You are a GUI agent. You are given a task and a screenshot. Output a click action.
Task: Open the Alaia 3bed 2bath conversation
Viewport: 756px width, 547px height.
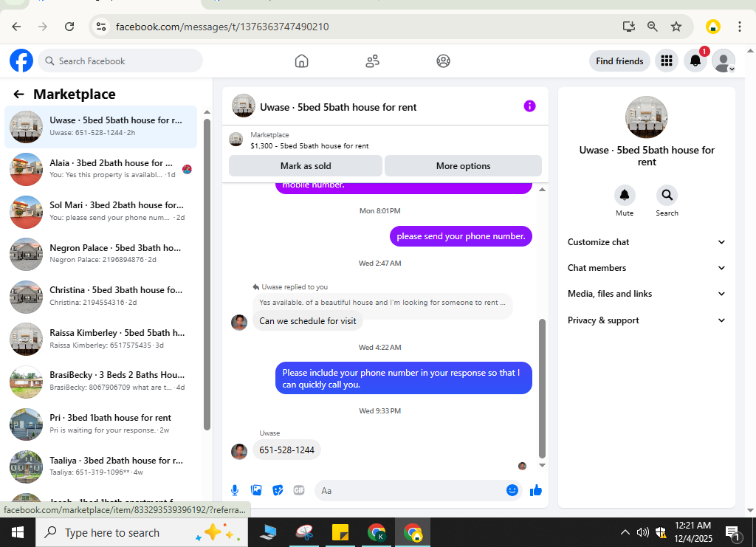coord(100,169)
